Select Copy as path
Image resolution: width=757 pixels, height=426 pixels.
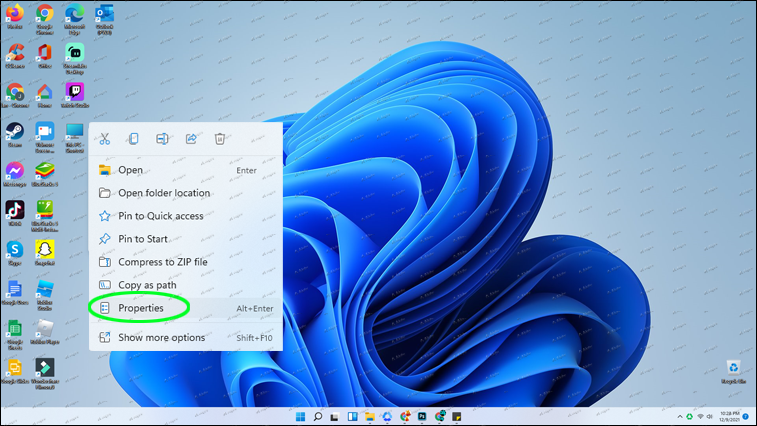click(x=186, y=285)
